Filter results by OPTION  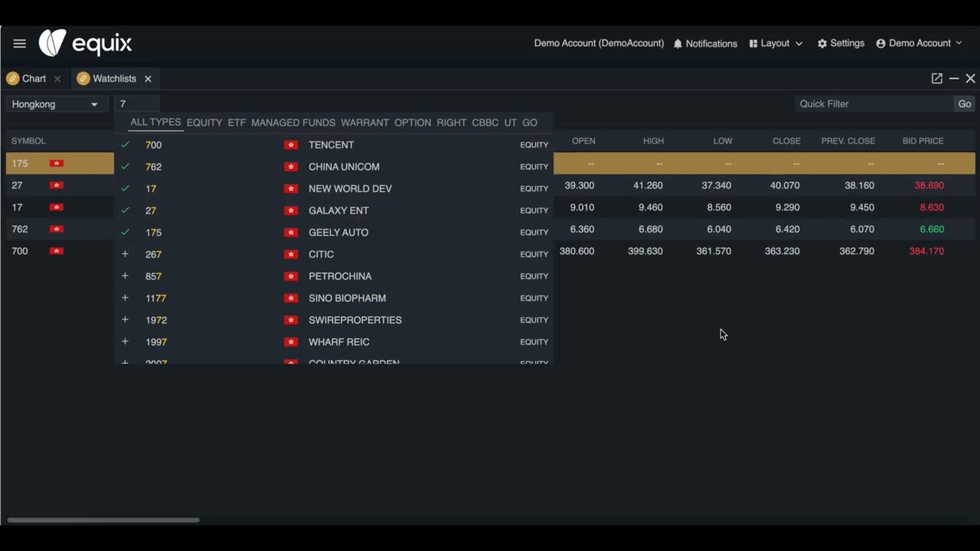point(413,122)
